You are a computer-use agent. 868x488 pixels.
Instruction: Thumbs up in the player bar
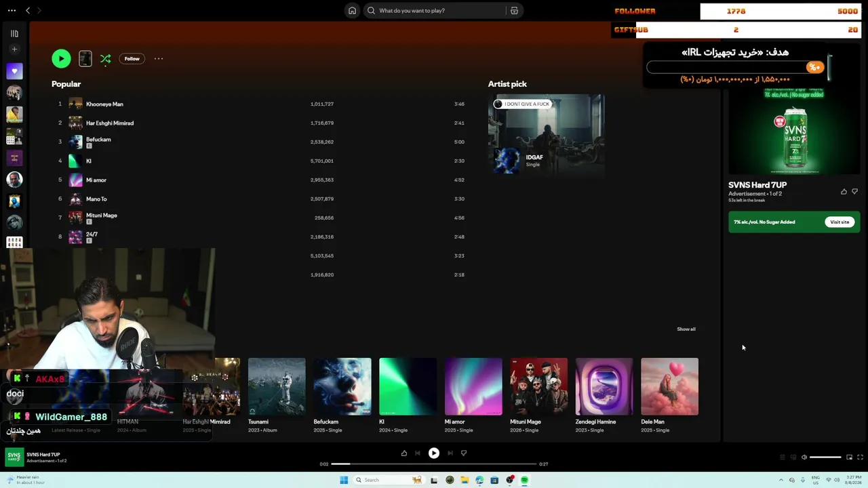pos(404,453)
